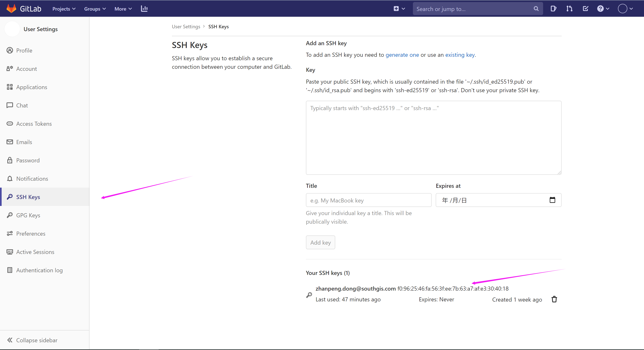
Task: Expand the Projects dropdown
Action: coord(64,9)
